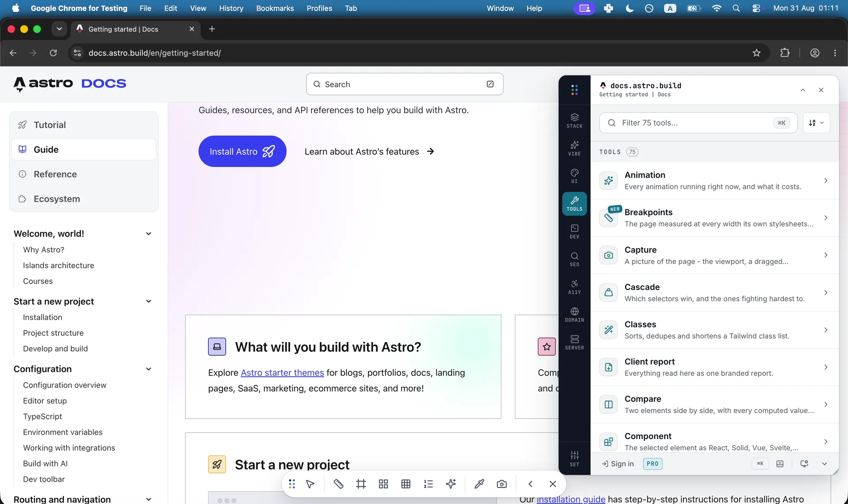Collapse the floating toolbar with the left chevron

530,484
